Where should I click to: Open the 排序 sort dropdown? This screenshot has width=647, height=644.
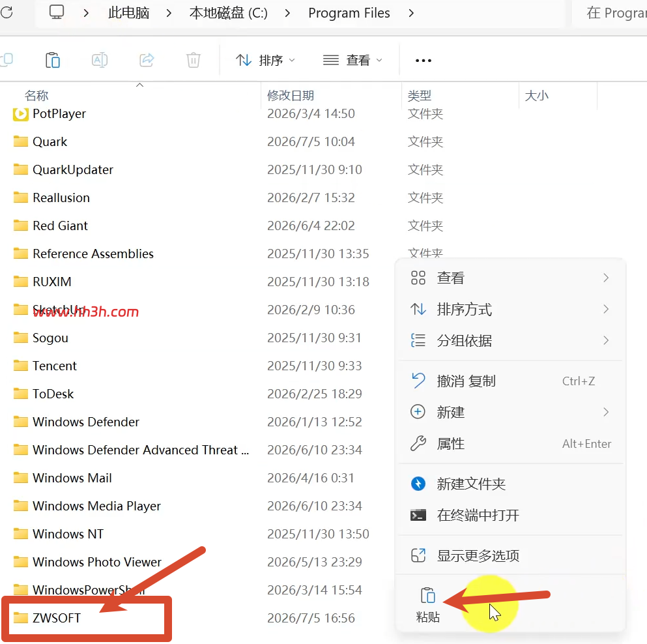(x=265, y=60)
